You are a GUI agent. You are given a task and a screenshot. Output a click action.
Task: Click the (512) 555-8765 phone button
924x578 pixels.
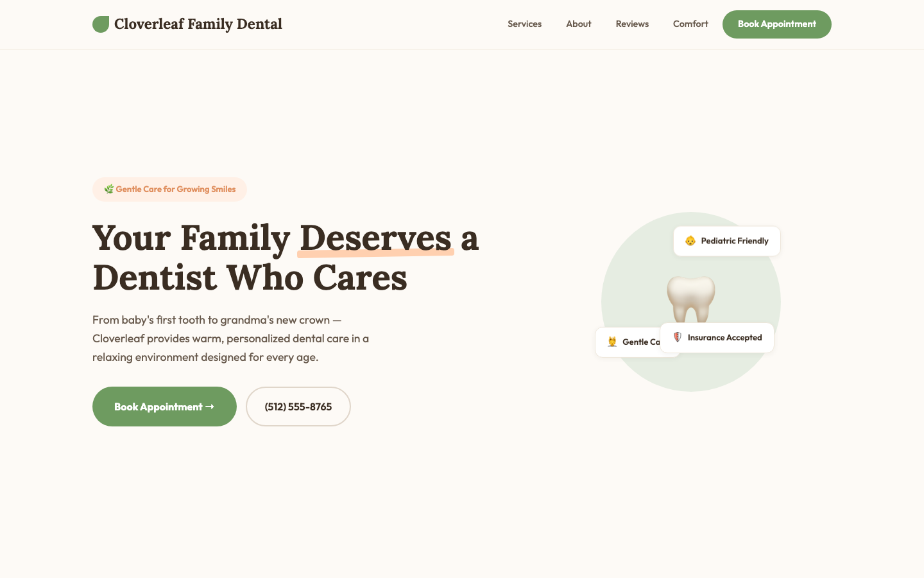point(298,407)
